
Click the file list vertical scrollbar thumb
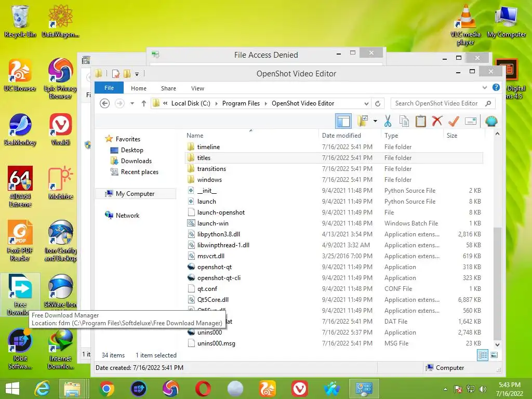coord(497,283)
